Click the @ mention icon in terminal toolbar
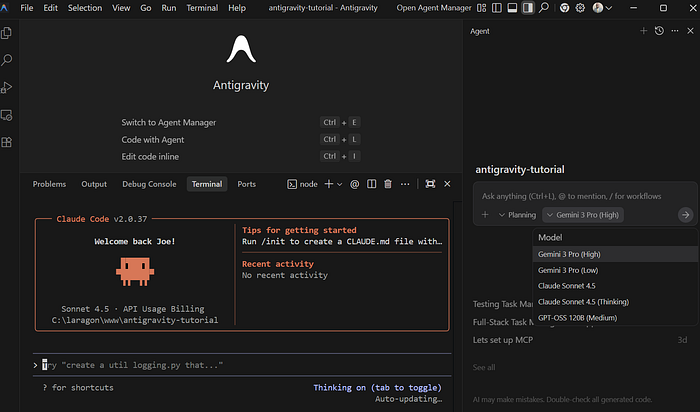Image resolution: width=700 pixels, height=412 pixels. [x=354, y=184]
